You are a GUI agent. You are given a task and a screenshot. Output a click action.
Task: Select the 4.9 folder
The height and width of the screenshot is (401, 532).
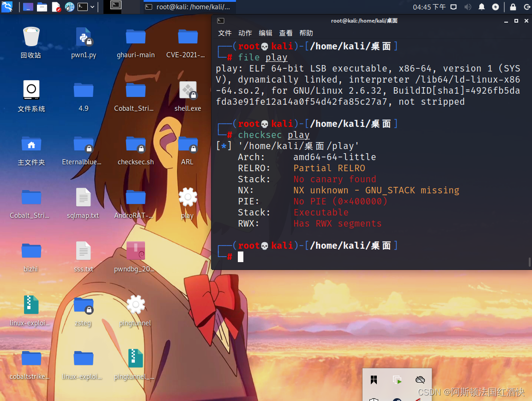[x=84, y=96]
